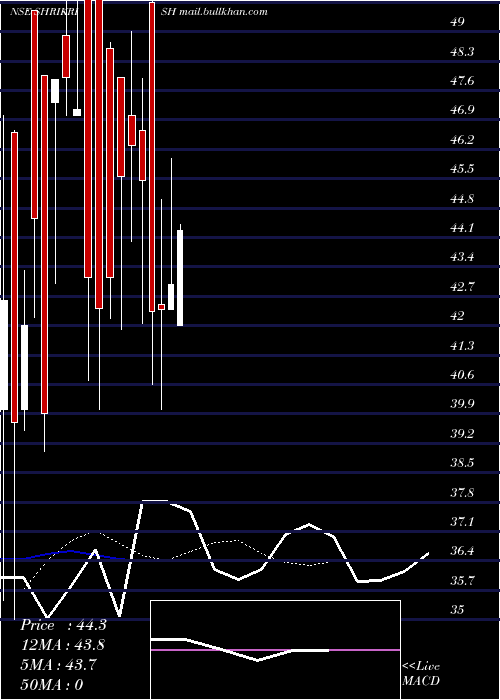Screen dimensions: 500x700
Task: Click the 50MA : 0 label
Action: click(52, 684)
